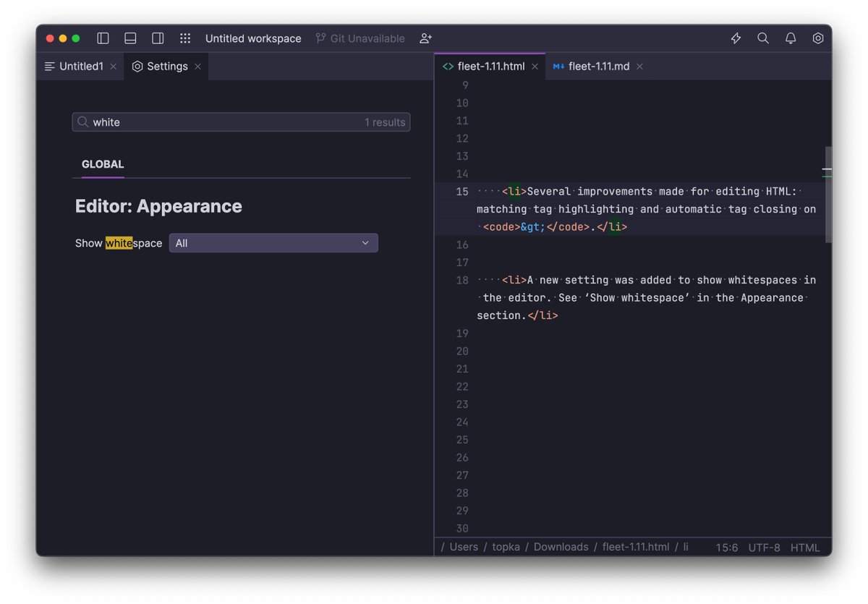Screen dimensions: 868x604
Task: Start collaboration with the add-person icon
Action: coord(425,38)
